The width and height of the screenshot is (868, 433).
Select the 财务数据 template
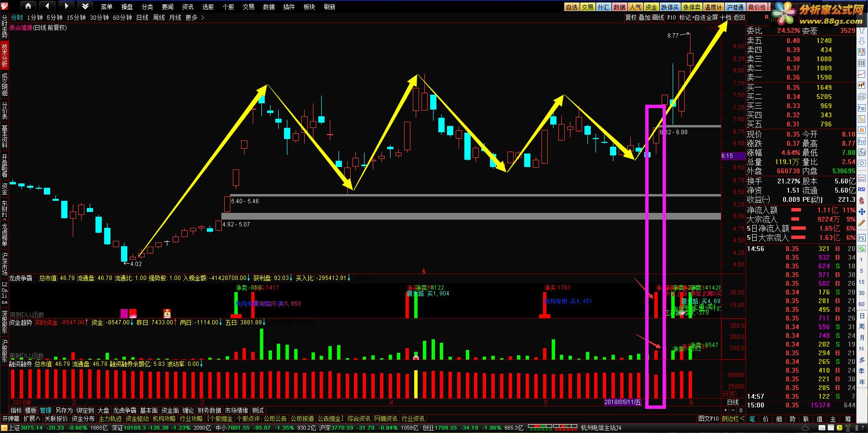[209, 410]
